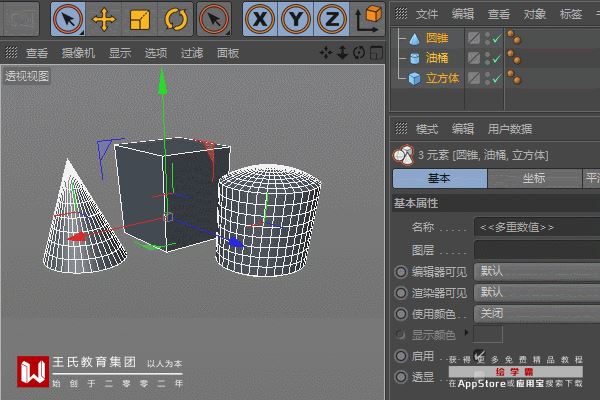Toggle visibility dots for 油桶
The width and height of the screenshot is (600, 400).
pos(488,58)
